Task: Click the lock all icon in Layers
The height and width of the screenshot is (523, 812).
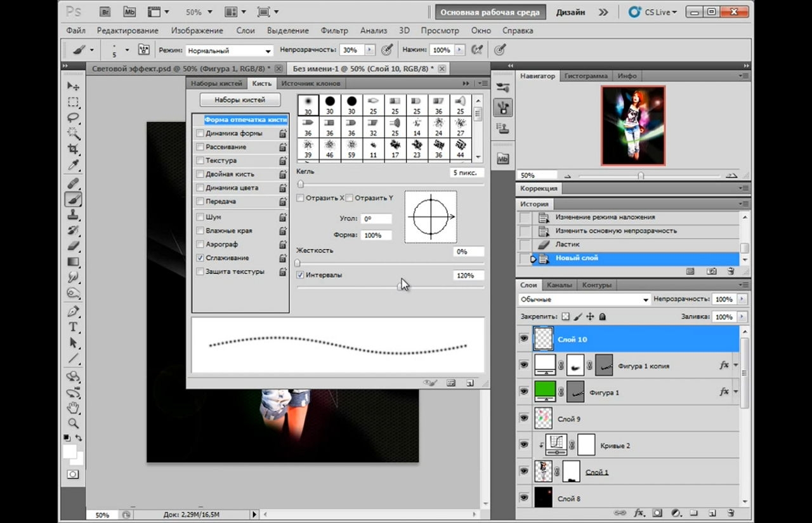Action: coord(603,316)
